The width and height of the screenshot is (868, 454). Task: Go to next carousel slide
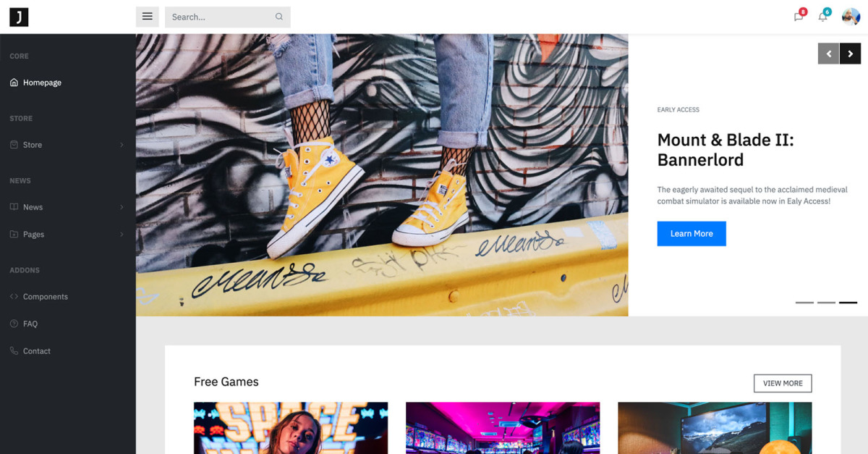tap(850, 54)
